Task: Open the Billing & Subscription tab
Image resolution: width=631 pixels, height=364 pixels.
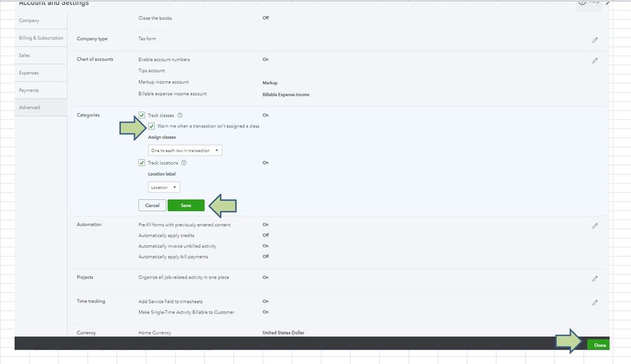Action: 41,38
